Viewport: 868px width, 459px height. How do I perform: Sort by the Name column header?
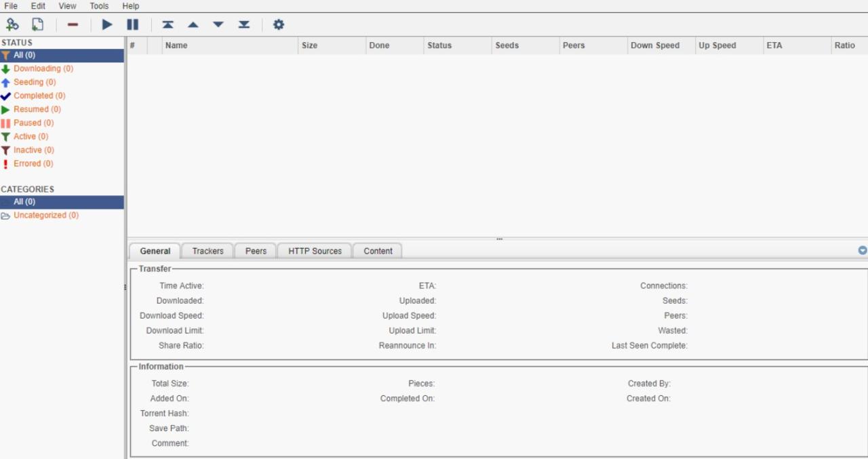pos(230,45)
